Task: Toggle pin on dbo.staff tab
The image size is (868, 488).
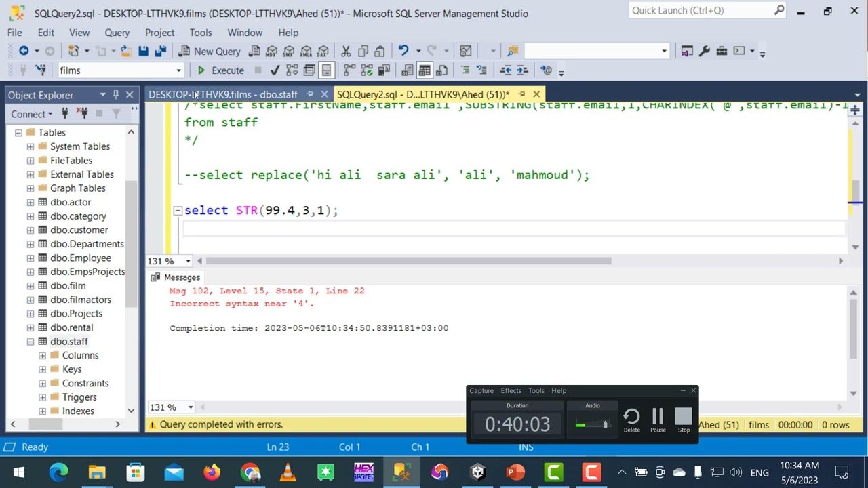Action: pyautogui.click(x=310, y=94)
